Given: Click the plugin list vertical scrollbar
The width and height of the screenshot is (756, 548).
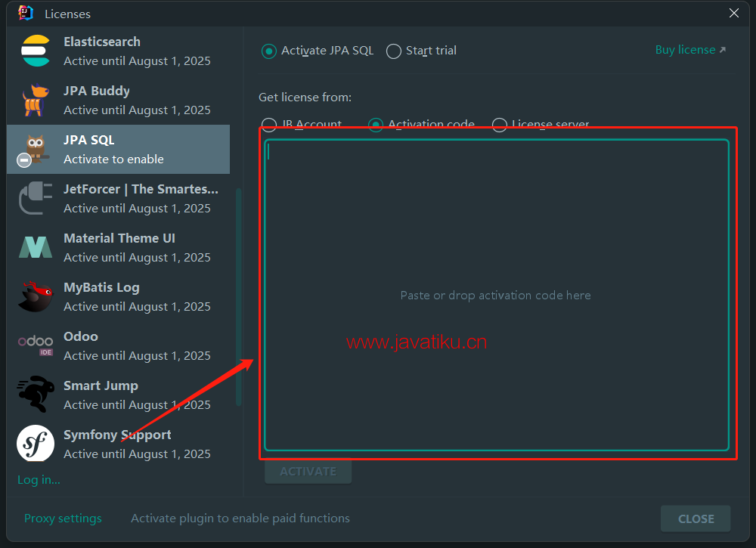Looking at the screenshot, I should 239,295.
